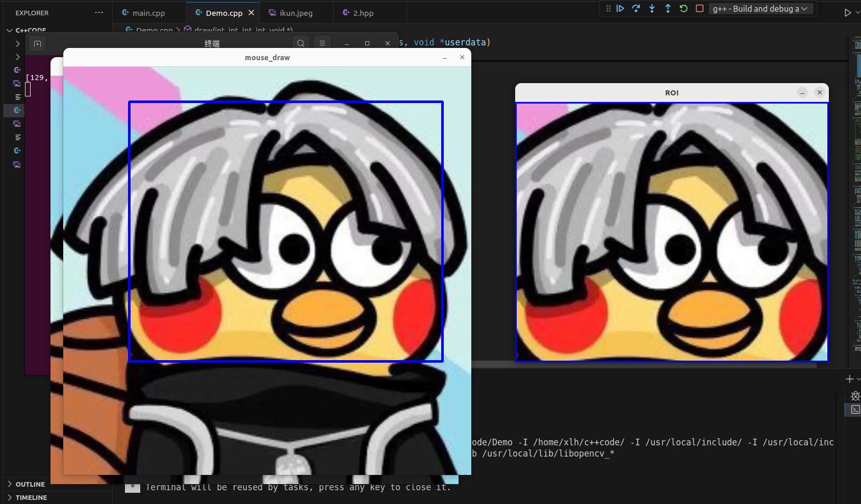Image resolution: width=861 pixels, height=504 pixels.
Task: Open the ikun.jpeg tab
Action: tap(296, 13)
